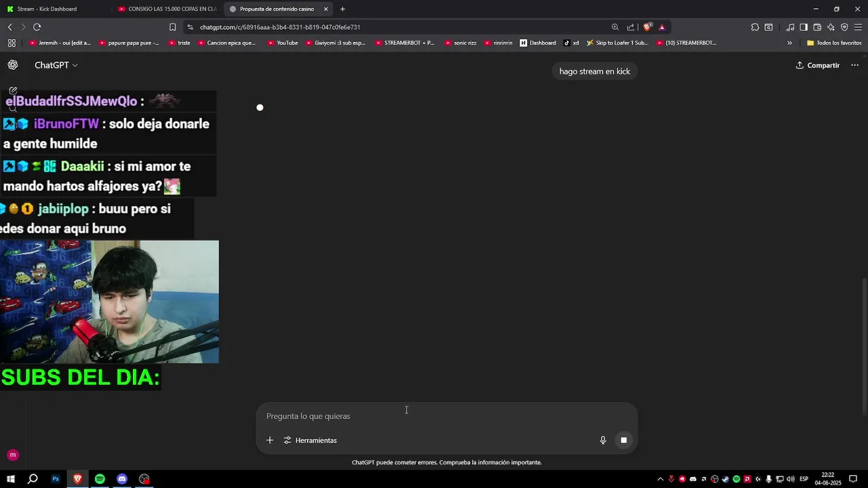Click the microphone dictation icon
Screen dimensions: 868x488
point(603,441)
